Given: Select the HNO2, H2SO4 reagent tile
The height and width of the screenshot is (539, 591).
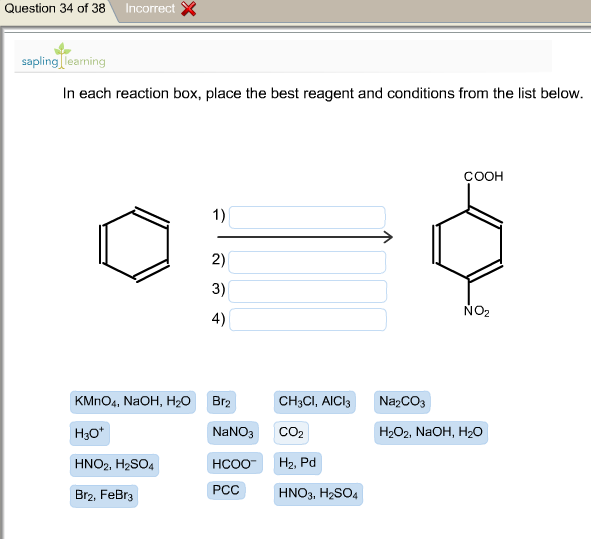Looking at the screenshot, I should tap(114, 465).
